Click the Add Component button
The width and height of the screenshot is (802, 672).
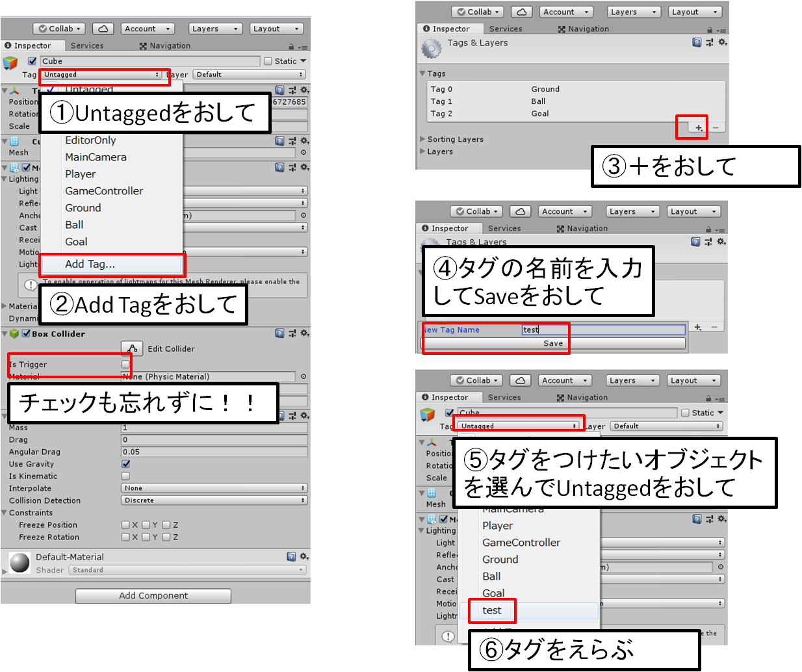[x=153, y=596]
